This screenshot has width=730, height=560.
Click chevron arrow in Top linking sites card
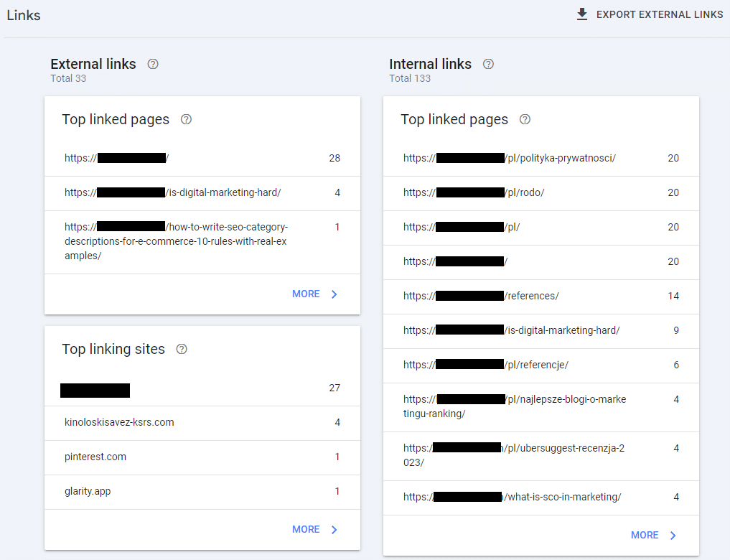334,529
